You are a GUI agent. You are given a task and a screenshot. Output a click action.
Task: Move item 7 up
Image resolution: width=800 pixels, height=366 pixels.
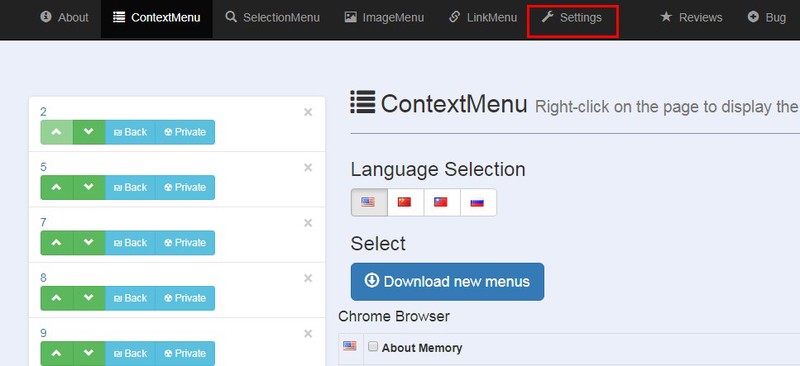click(x=57, y=243)
